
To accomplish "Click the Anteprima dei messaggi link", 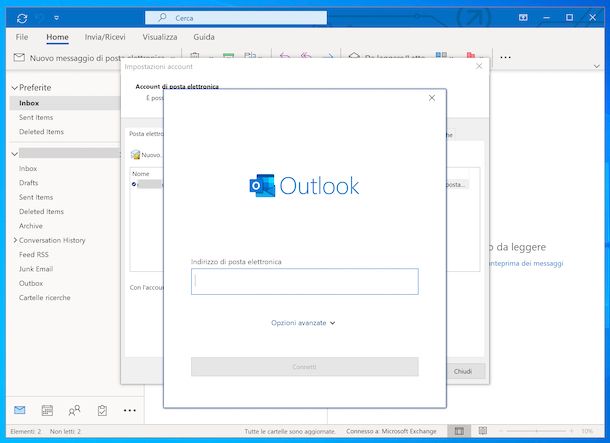I will 526,264.
